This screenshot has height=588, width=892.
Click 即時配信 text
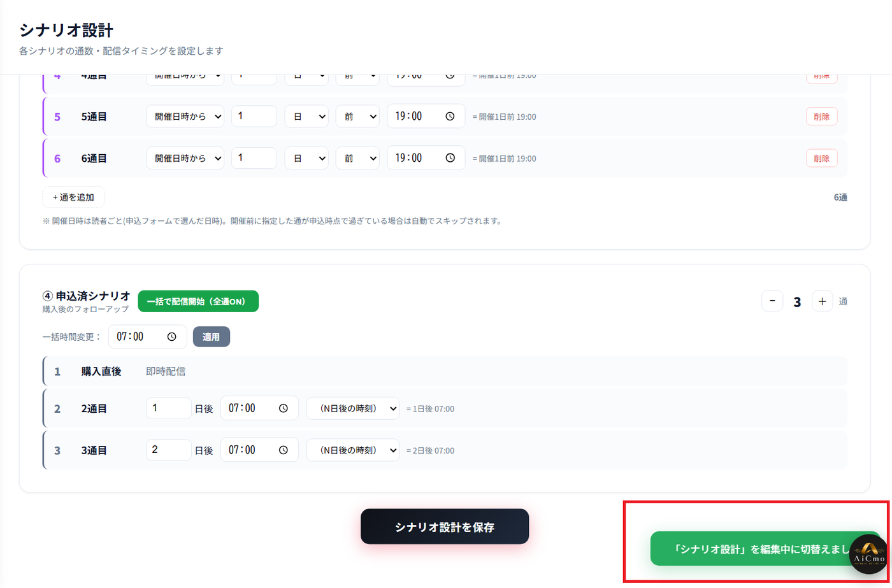point(166,371)
